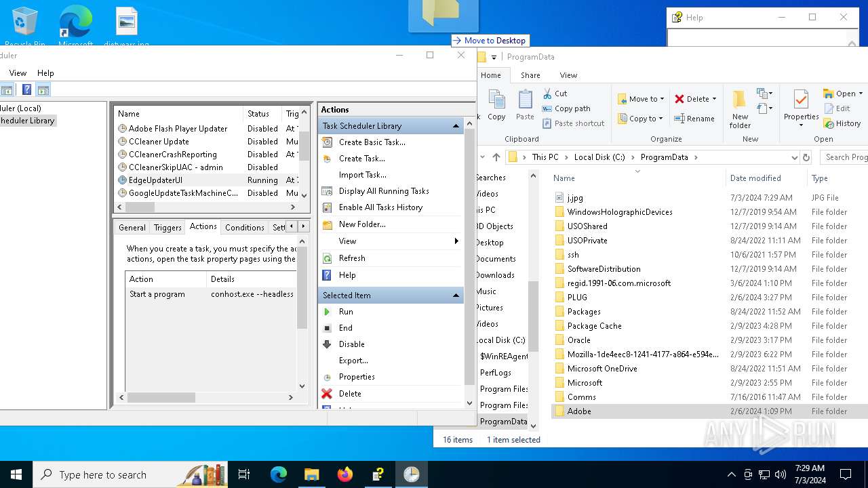868x488 pixels.
Task: Click Cut in ribbon
Action: [x=555, y=94]
